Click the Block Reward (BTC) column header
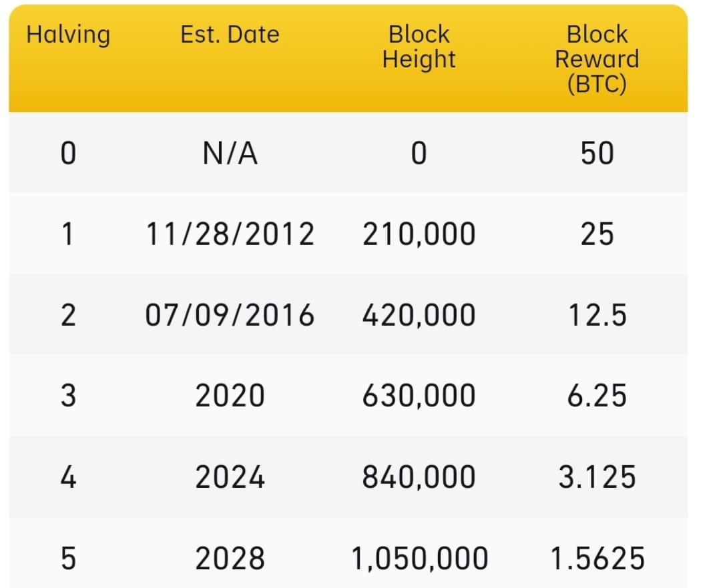 (x=597, y=59)
